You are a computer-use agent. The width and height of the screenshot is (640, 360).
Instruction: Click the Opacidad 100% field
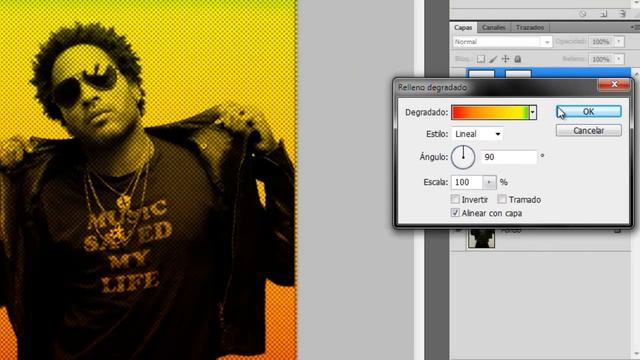pyautogui.click(x=601, y=42)
